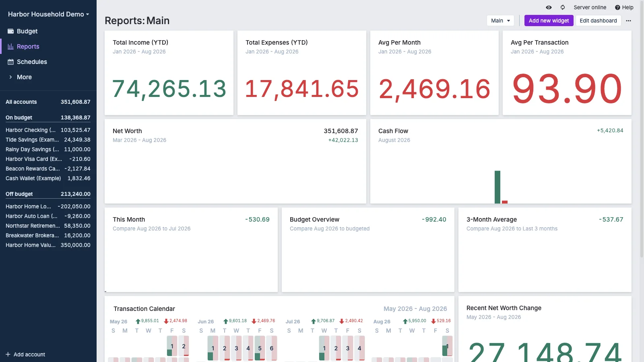Open Harbor Home Value account
This screenshot has width=644, height=362.
pyautogui.click(x=48, y=245)
